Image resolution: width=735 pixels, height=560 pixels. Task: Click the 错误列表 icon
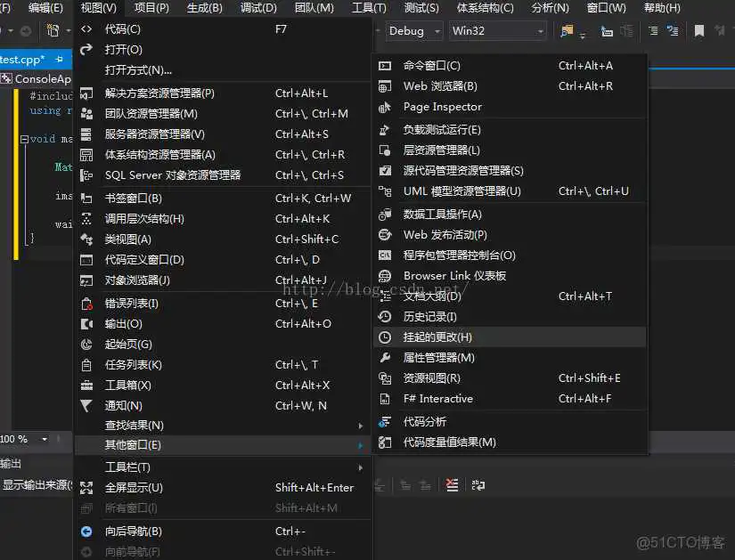86,304
